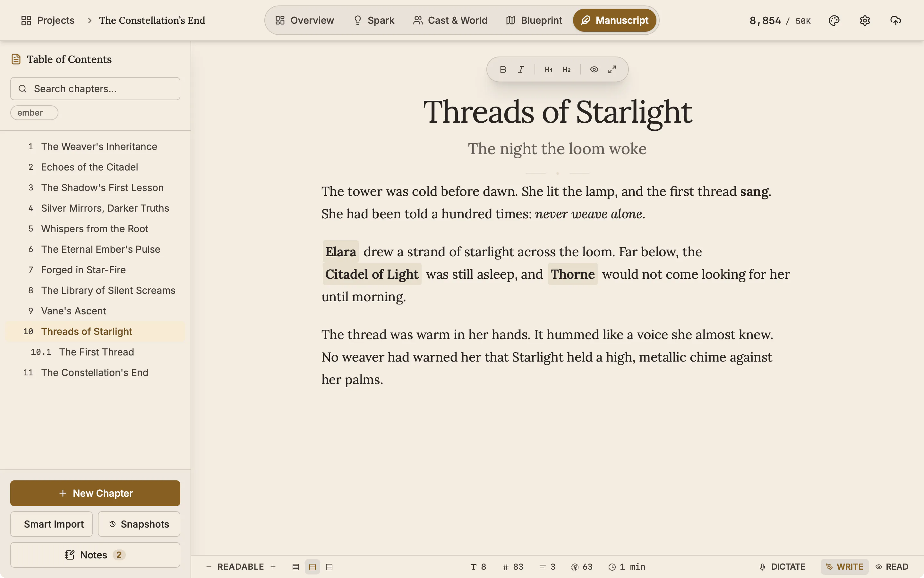Click the ember filter tag
The width and height of the screenshot is (924, 578).
click(34, 113)
